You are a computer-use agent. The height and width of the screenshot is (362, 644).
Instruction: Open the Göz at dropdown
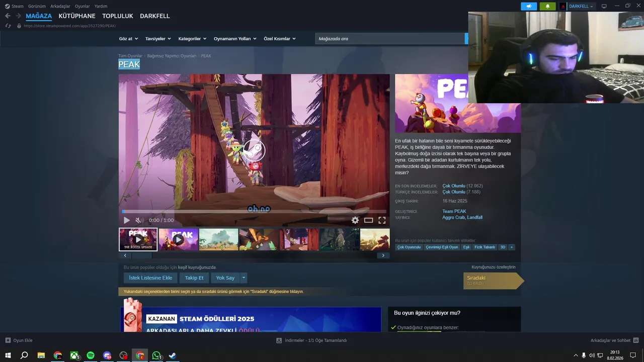(128, 39)
